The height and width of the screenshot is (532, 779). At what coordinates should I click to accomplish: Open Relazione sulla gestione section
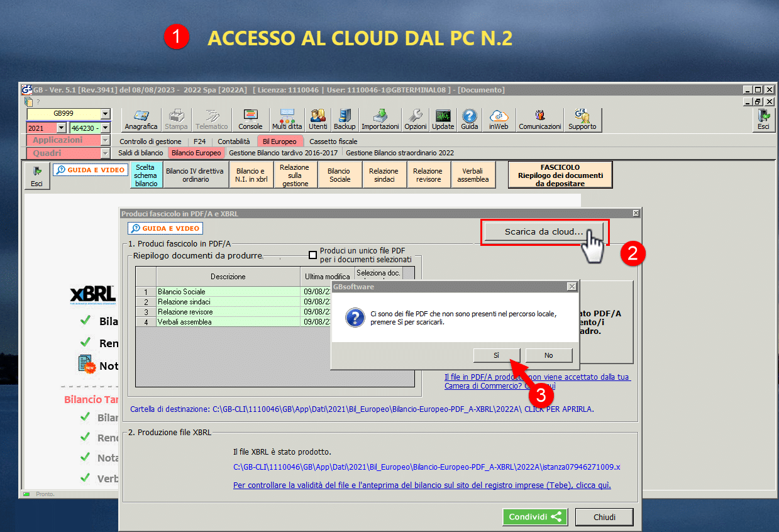tap(295, 175)
